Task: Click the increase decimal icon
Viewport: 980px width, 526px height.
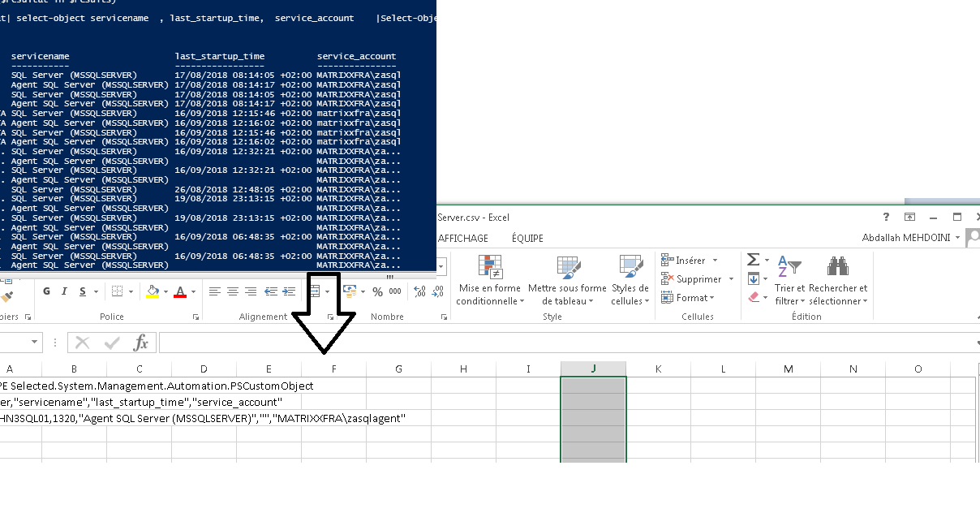Action: pyautogui.click(x=419, y=292)
